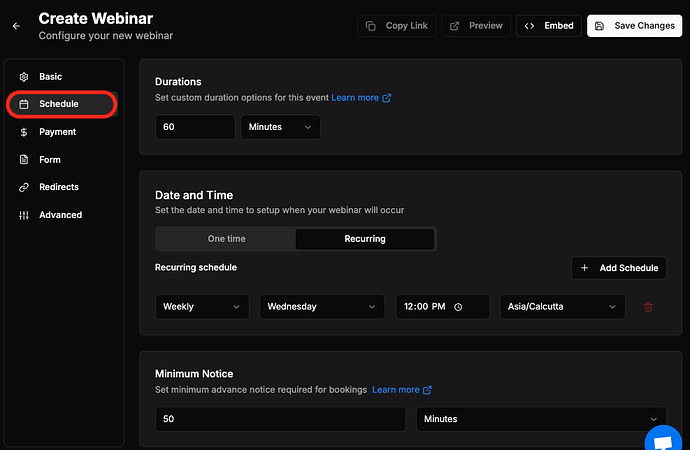Click the Copy Link button
690x450 pixels.
pyautogui.click(x=396, y=26)
